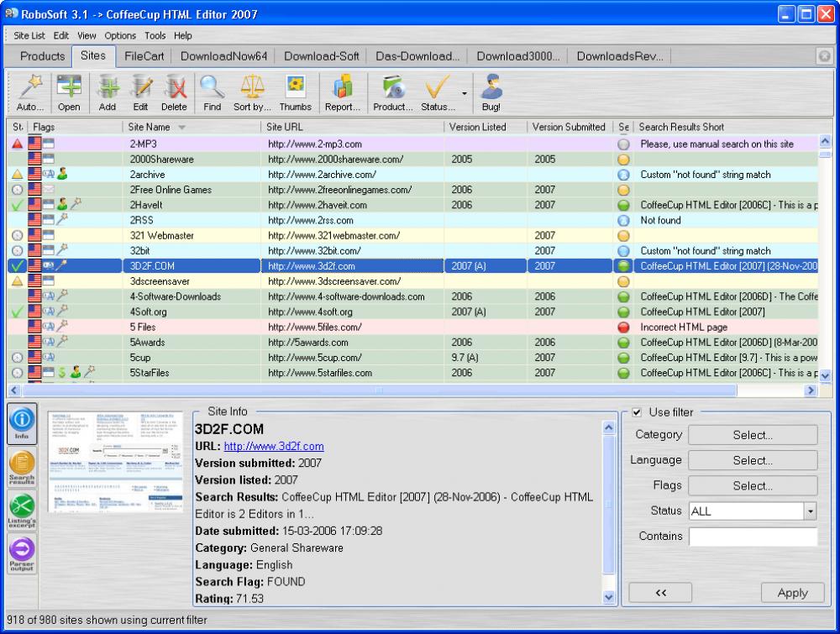Toggle the Use filter checkbox
This screenshot has height=634, width=840.
638,411
